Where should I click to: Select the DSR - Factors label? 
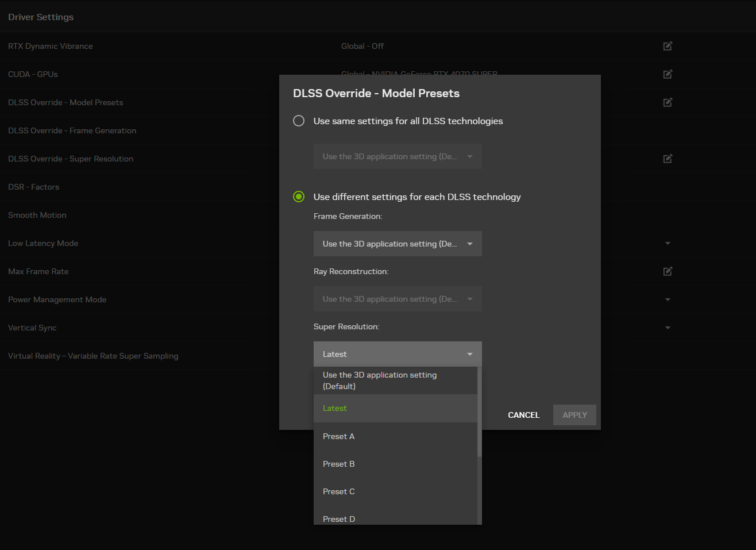pyautogui.click(x=34, y=187)
